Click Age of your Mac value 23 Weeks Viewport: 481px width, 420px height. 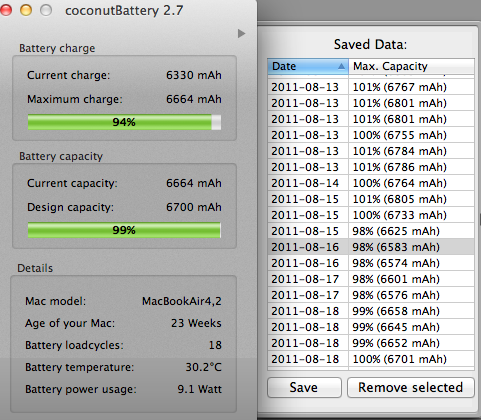pos(196,323)
